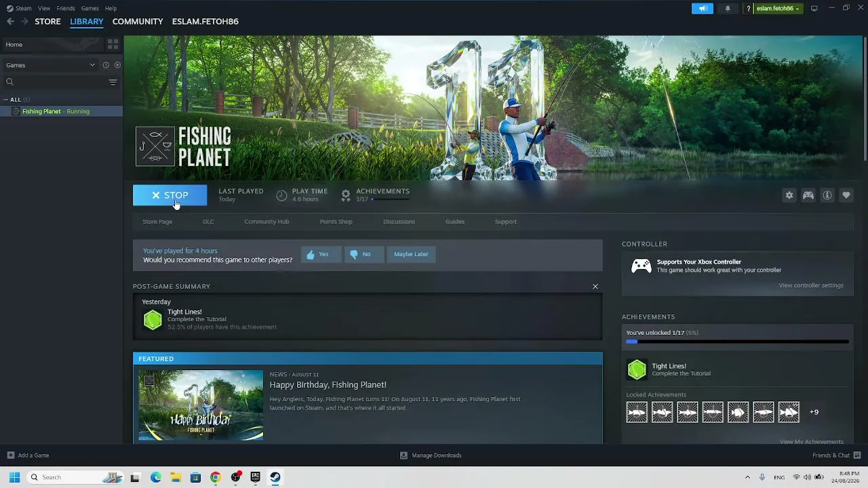Open the Discussions link
868x488 pixels.
399,222
